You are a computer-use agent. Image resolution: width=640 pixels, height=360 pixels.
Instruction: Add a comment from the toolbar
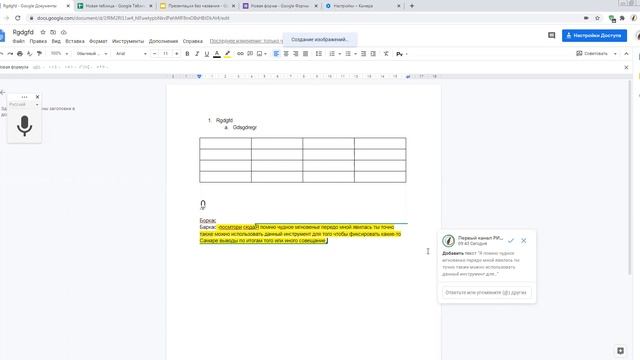250,54
